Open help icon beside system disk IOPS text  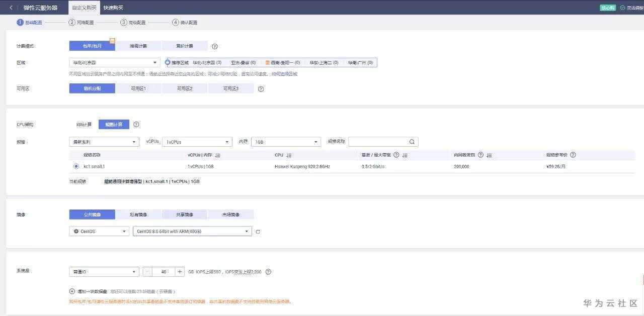click(268, 272)
